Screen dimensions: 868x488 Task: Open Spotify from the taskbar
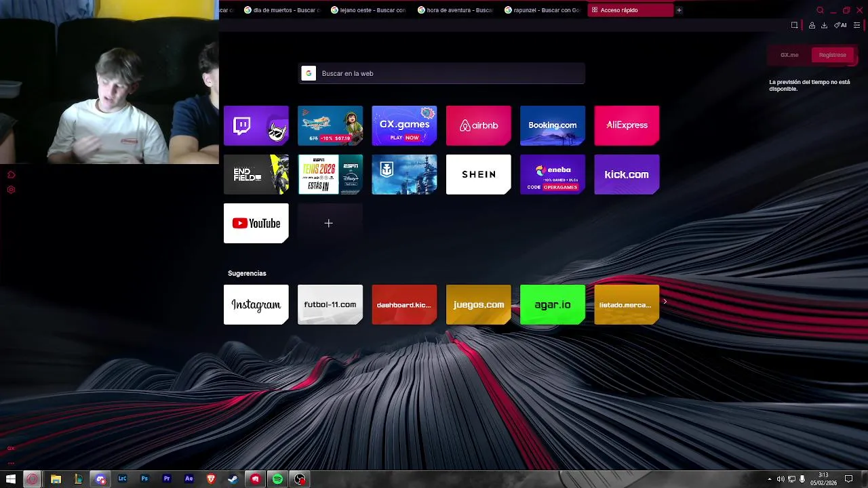(277, 479)
